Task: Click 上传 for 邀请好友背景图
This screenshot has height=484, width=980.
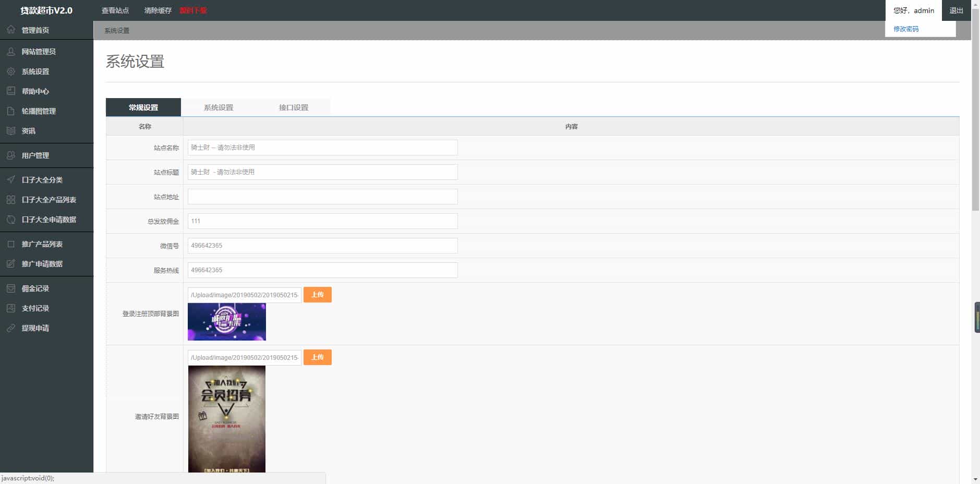Action: pos(318,357)
